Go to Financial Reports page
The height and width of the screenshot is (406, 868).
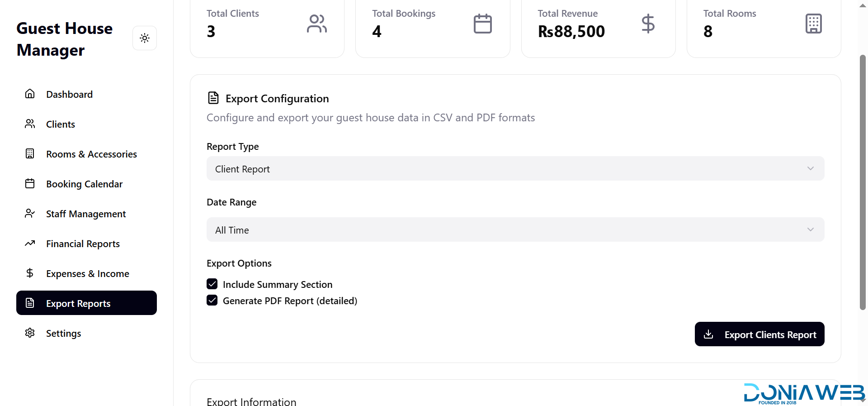click(83, 244)
